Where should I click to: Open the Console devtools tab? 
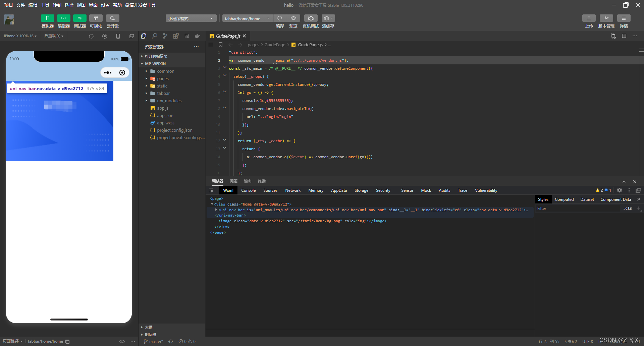pos(248,190)
